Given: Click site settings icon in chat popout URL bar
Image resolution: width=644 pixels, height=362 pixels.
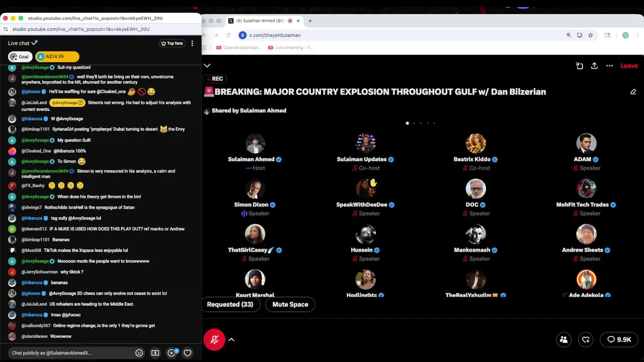Looking at the screenshot, I should pos(6,29).
